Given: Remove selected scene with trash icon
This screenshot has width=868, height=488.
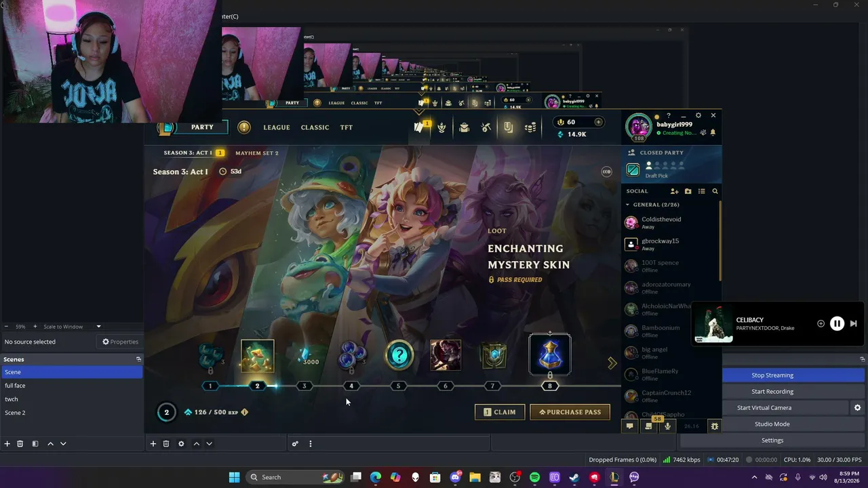Looking at the screenshot, I should tap(20, 444).
